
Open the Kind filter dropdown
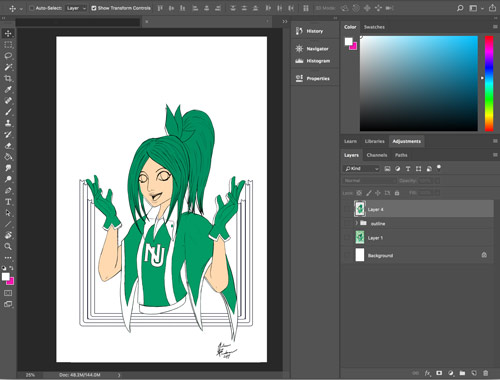point(361,169)
